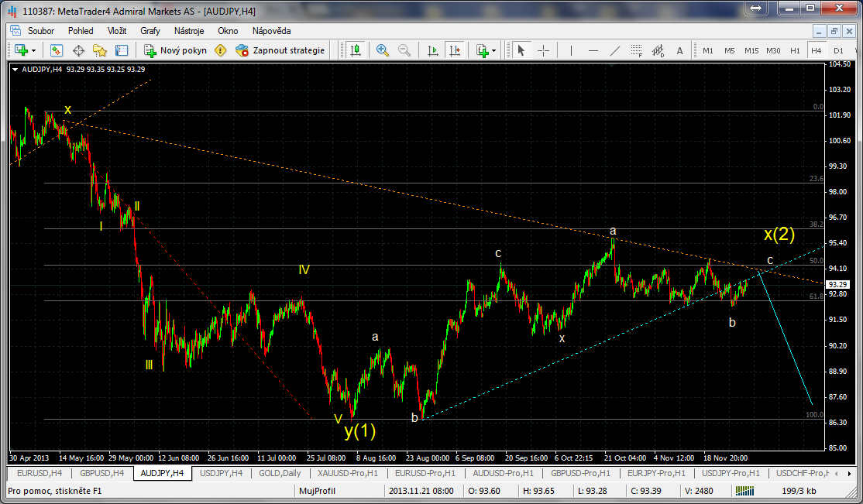Select the H4 timeframe button
The image size is (863, 504).
(x=817, y=50)
